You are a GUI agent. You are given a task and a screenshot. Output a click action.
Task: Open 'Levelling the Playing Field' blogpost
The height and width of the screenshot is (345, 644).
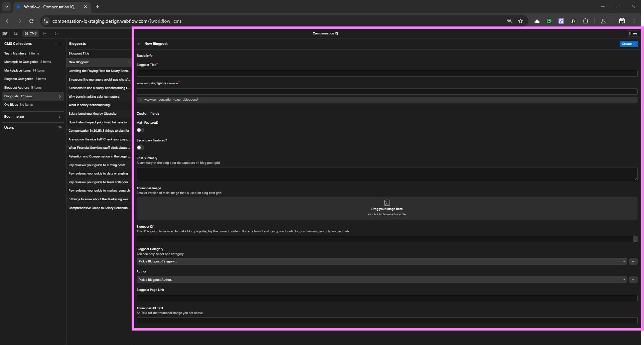[x=99, y=71]
